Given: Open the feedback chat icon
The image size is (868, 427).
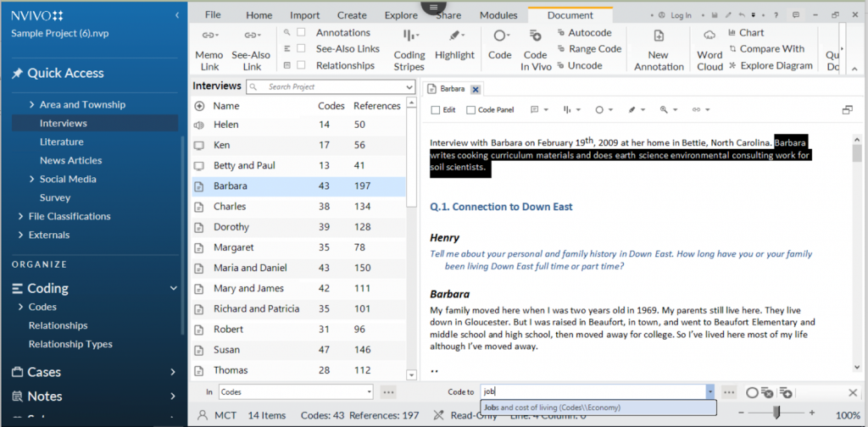Looking at the screenshot, I should pyautogui.click(x=796, y=15).
